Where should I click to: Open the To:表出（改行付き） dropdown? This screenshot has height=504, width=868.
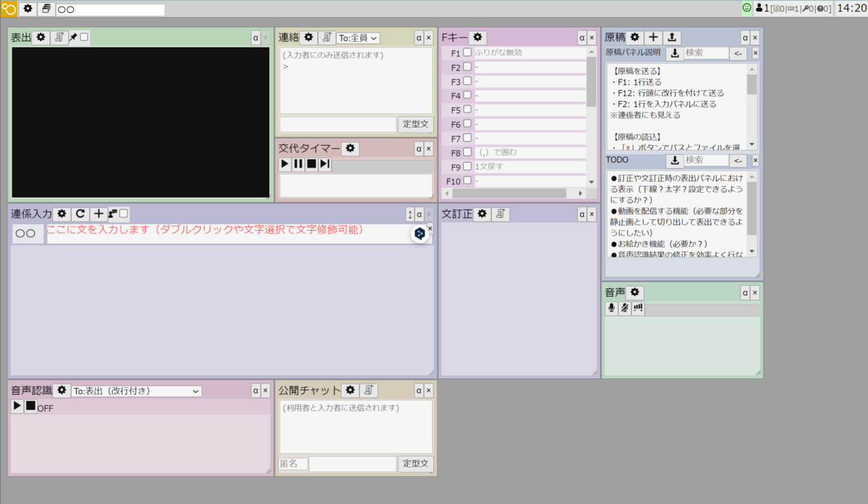click(x=136, y=391)
